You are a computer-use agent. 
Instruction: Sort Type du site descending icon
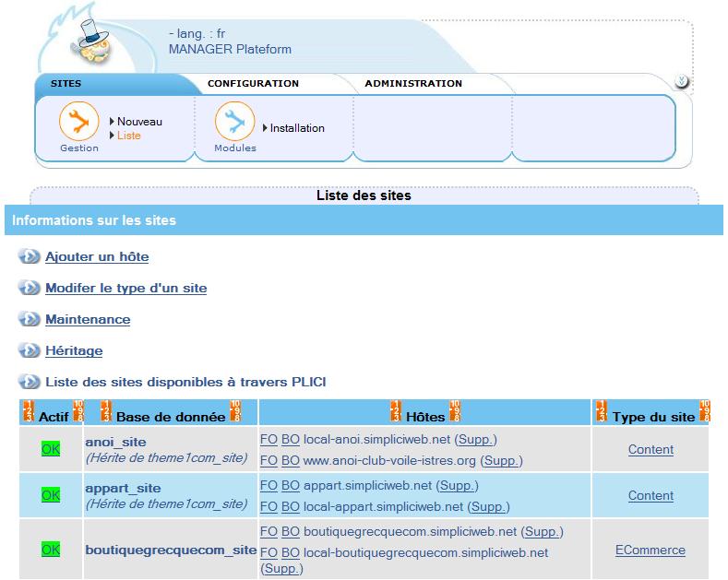coord(705,411)
